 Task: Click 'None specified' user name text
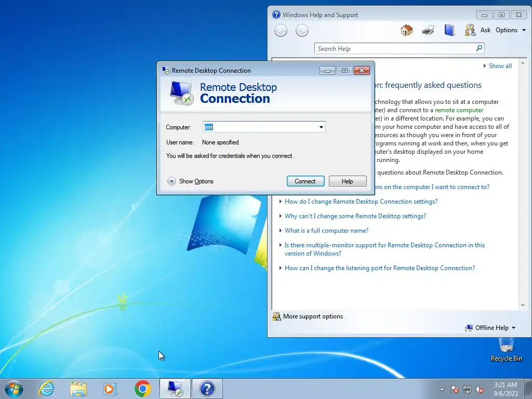(220, 142)
